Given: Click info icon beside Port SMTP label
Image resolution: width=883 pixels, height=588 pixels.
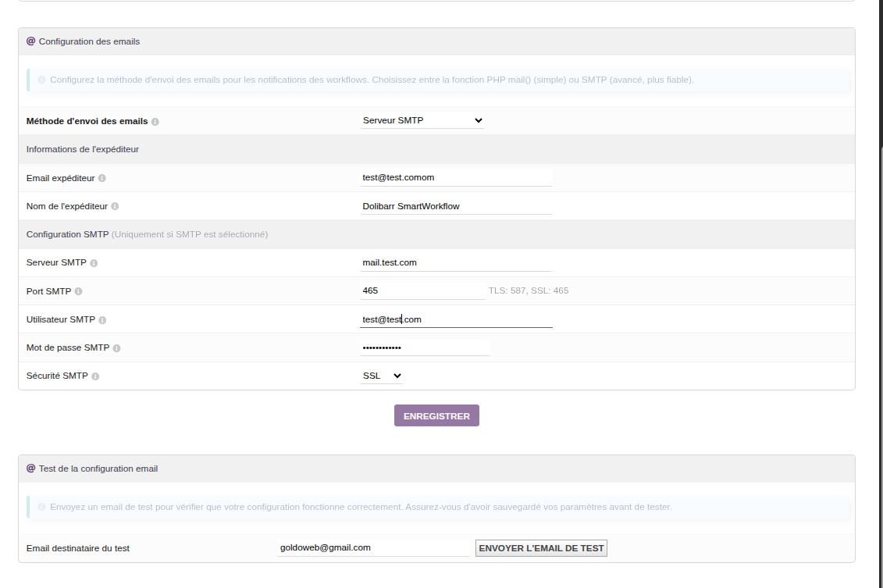Looking at the screenshot, I should [x=78, y=291].
